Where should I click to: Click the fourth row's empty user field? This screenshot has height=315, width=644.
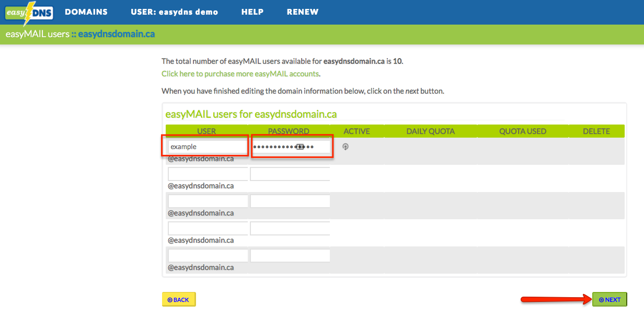[208, 228]
